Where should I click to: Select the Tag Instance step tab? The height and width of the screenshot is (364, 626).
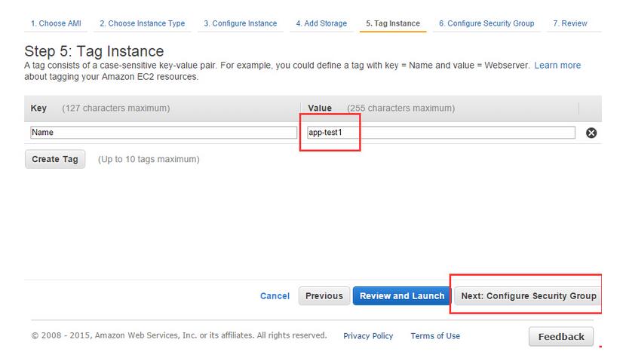[x=393, y=23]
